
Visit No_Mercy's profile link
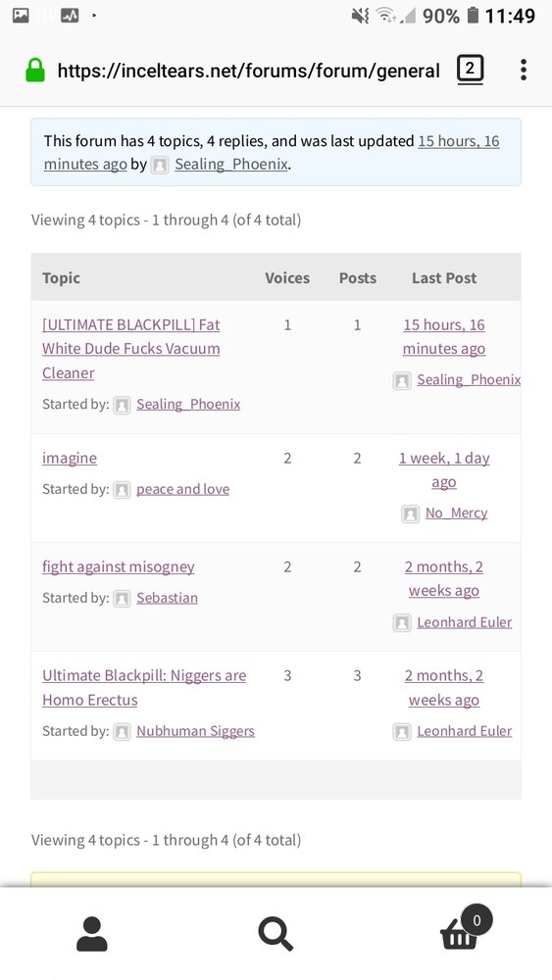pyautogui.click(x=456, y=514)
